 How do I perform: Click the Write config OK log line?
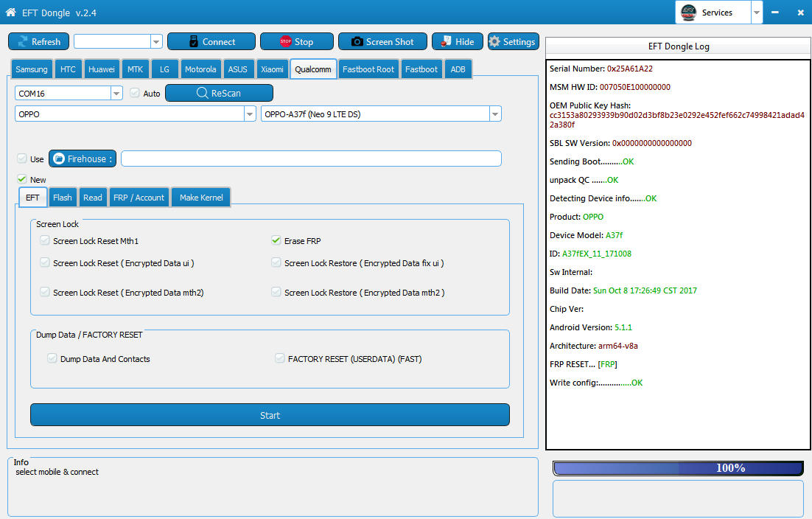pos(595,383)
